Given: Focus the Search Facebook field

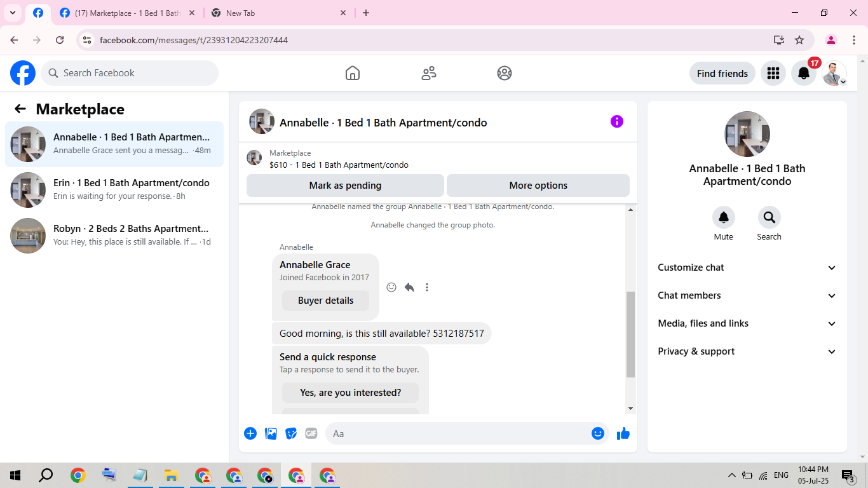Looking at the screenshot, I should [130, 73].
